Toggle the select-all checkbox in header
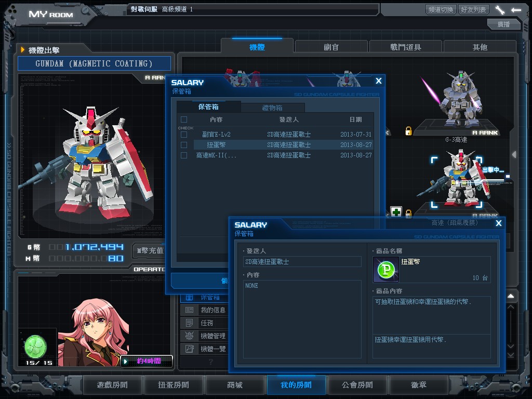Image resolution: width=532 pixels, height=399 pixels. tap(183, 119)
